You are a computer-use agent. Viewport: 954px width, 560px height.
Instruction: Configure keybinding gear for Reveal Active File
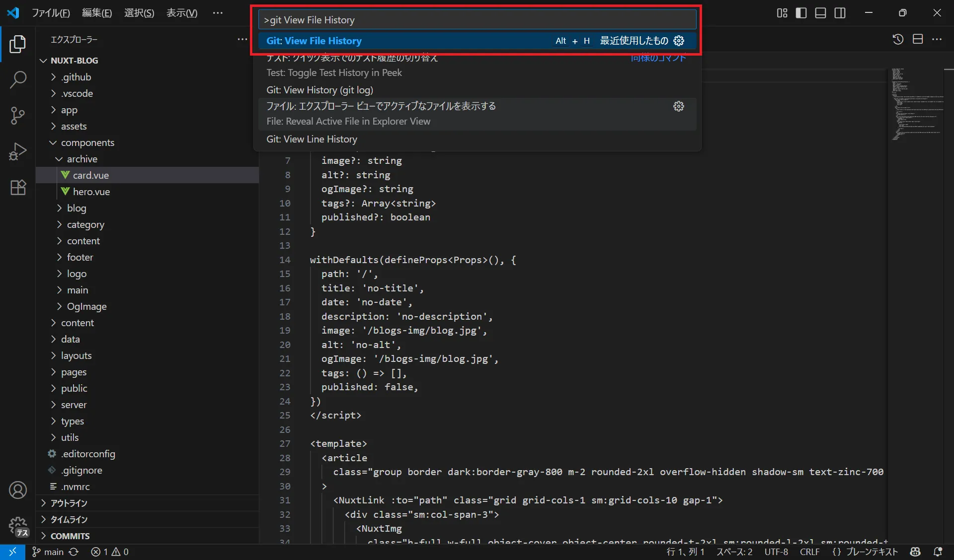pyautogui.click(x=679, y=106)
